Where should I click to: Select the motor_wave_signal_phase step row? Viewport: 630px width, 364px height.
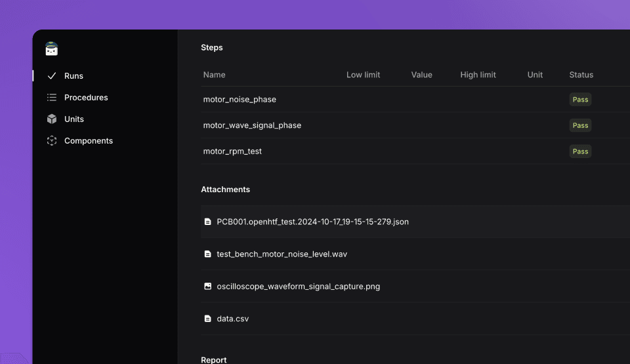tap(415, 125)
